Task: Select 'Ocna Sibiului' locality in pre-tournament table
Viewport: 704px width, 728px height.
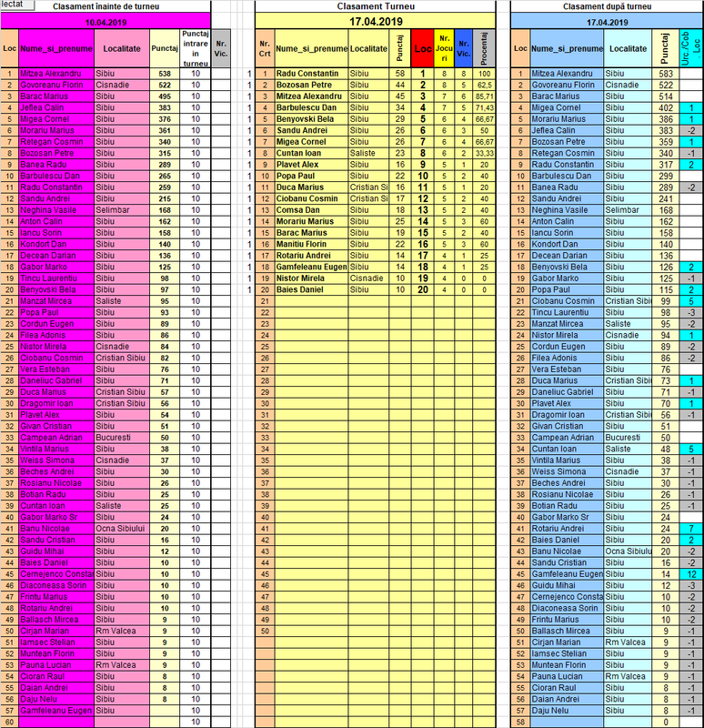Action: pyautogui.click(x=120, y=529)
